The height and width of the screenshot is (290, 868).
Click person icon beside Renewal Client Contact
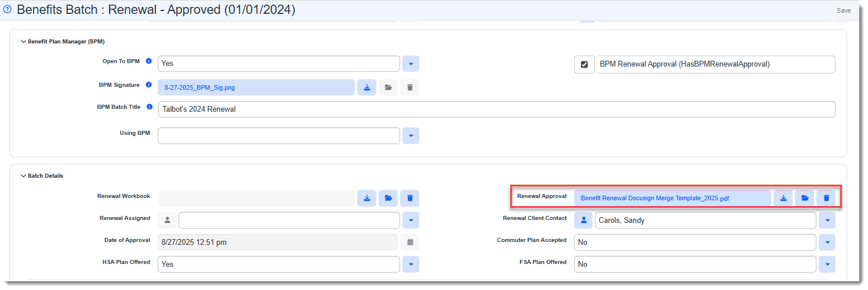pyautogui.click(x=583, y=220)
